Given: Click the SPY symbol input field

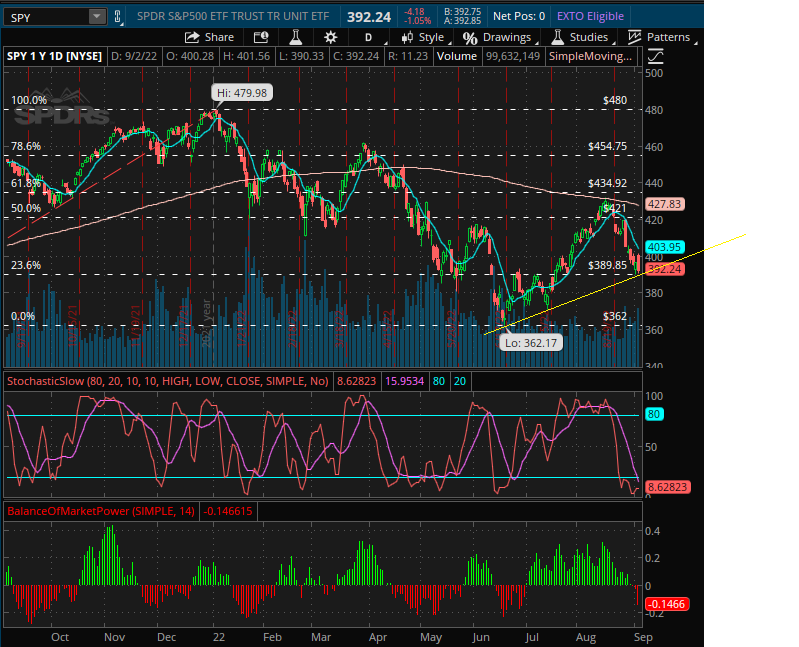Looking at the screenshot, I should pyautogui.click(x=46, y=17).
